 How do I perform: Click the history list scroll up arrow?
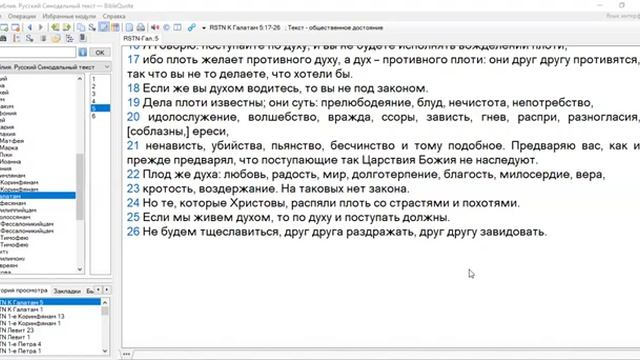[105, 302]
